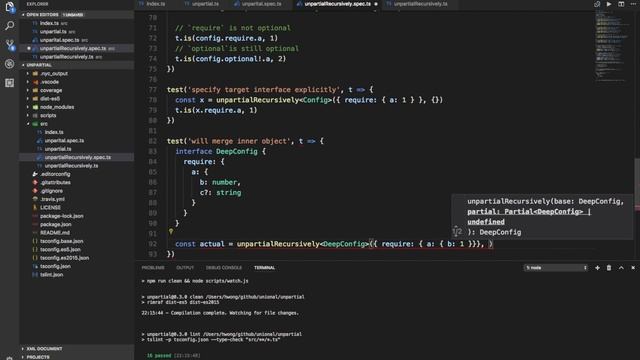Open the OUTPUT panel tab
Screen dimensions: 640x360
click(x=185, y=268)
